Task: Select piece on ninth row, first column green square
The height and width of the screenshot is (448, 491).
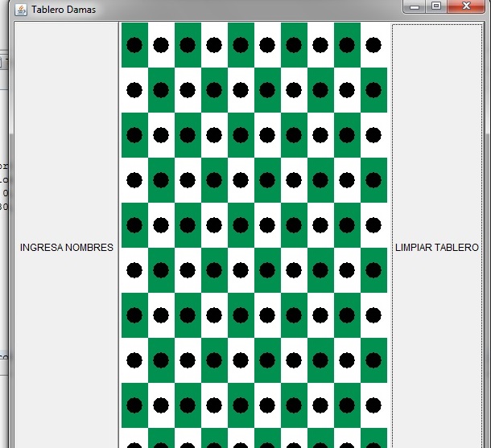Action: pyautogui.click(x=134, y=405)
